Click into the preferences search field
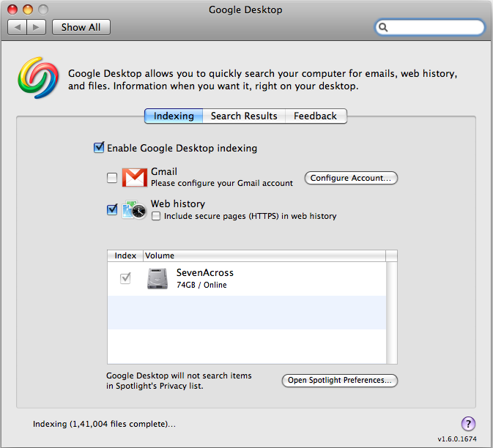 (x=430, y=27)
